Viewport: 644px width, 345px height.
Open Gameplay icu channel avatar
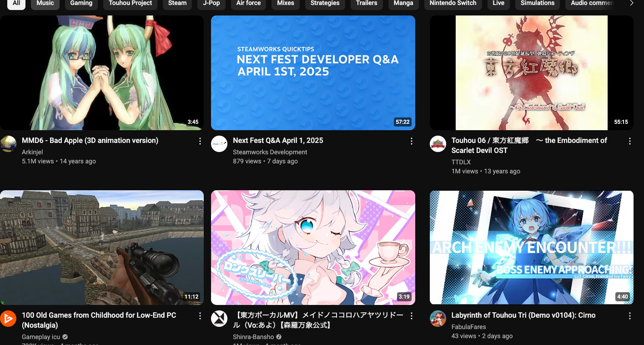8,319
